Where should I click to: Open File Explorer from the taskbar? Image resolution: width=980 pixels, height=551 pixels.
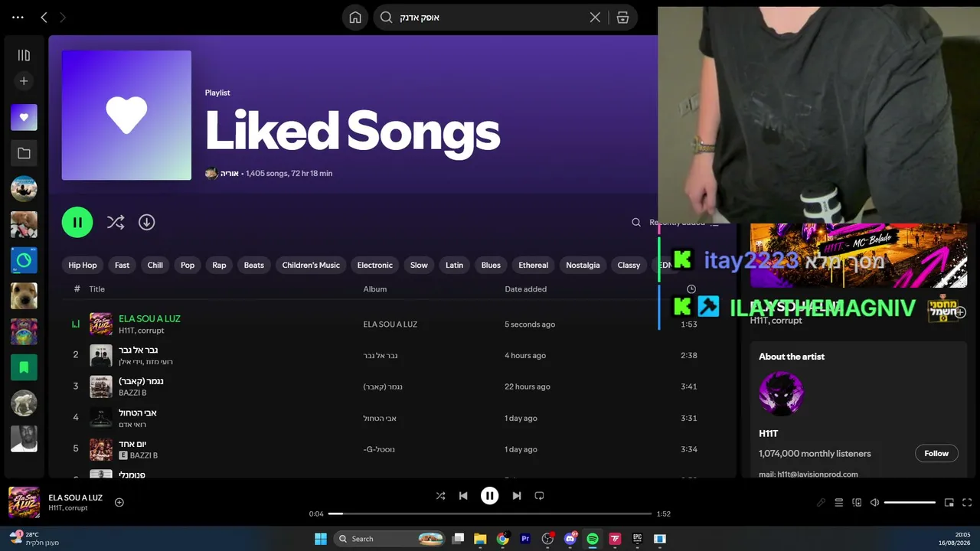[480, 539]
